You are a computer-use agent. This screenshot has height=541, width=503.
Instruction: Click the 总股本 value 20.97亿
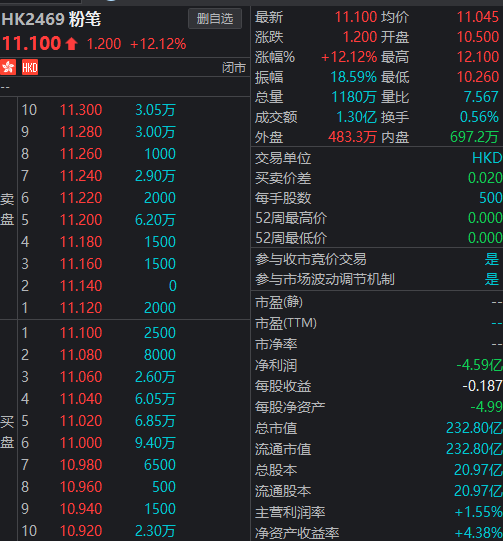coord(479,470)
